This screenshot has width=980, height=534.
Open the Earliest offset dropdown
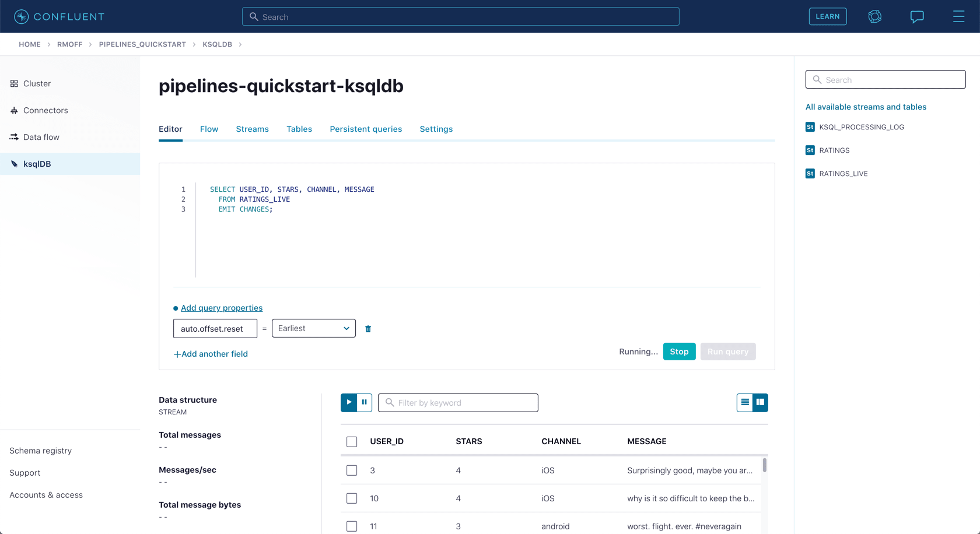314,328
